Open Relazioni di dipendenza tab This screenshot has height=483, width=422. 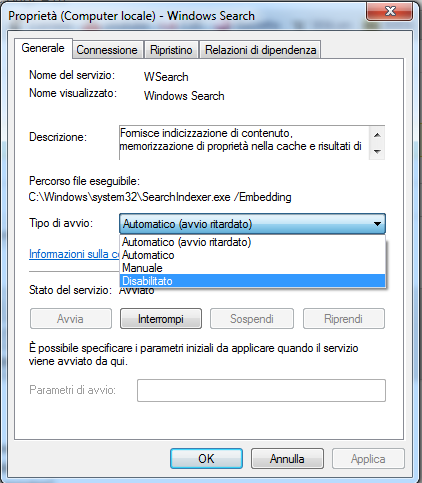tap(260, 50)
